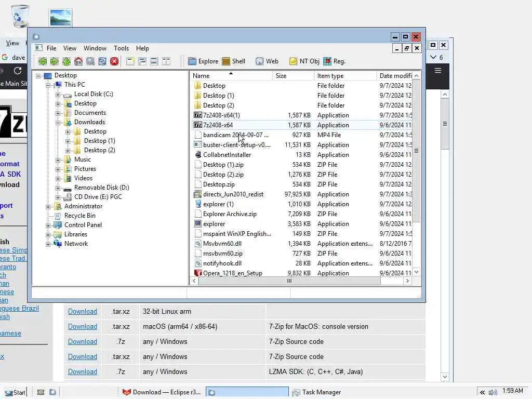This screenshot has width=532, height=399.
Task: Expand the Network tree node
Action: point(48,244)
